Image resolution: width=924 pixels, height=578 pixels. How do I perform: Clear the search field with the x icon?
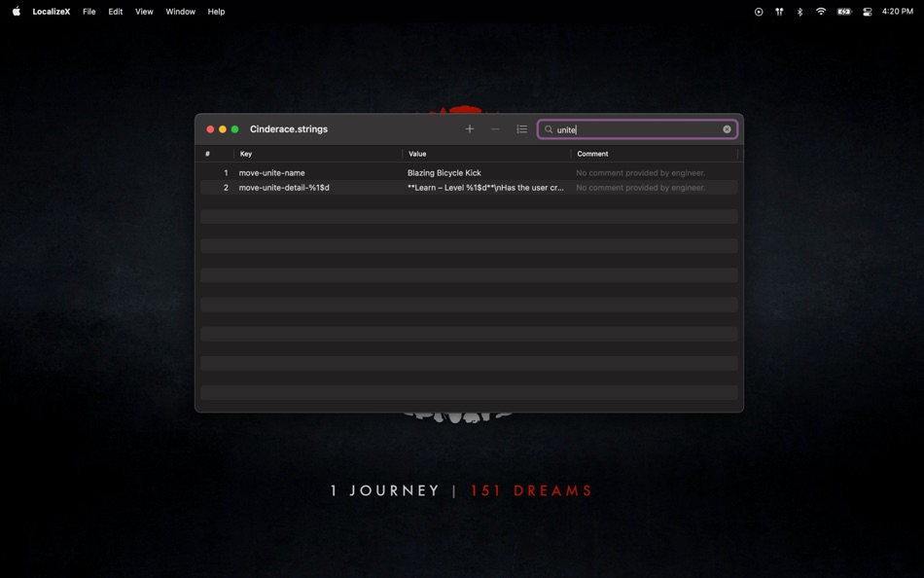click(x=727, y=129)
